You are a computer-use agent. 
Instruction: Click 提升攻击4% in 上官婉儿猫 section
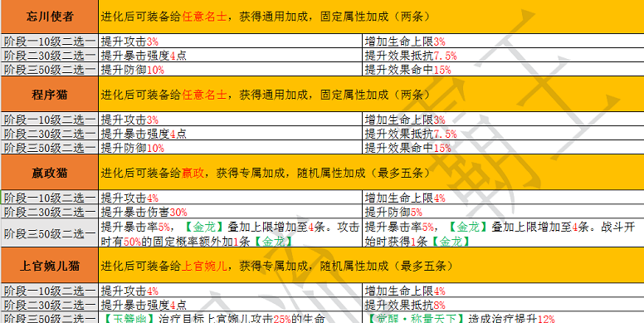[231, 291]
